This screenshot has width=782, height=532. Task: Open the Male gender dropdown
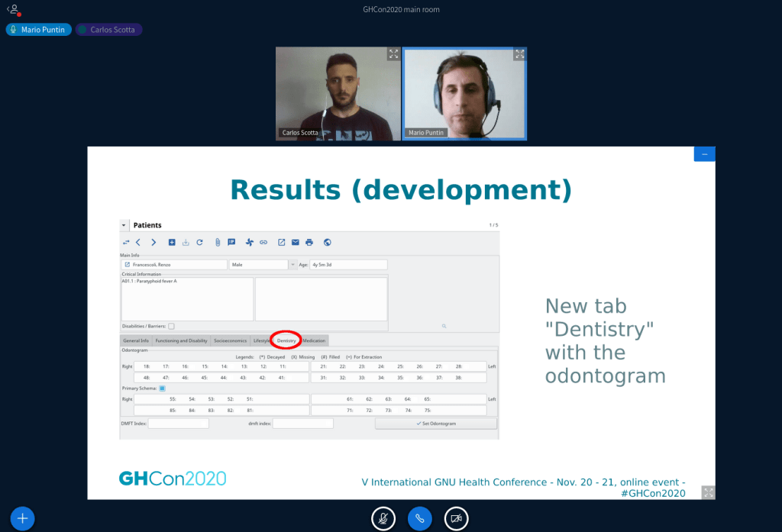click(x=292, y=265)
